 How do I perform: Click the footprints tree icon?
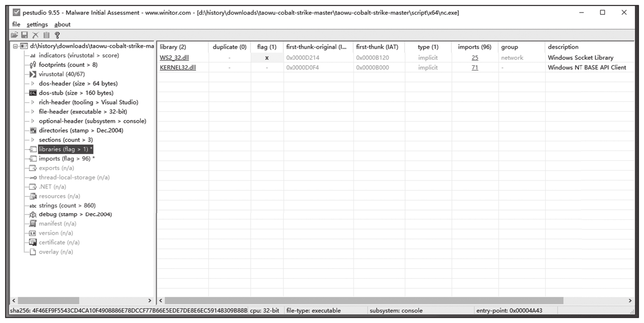(33, 65)
